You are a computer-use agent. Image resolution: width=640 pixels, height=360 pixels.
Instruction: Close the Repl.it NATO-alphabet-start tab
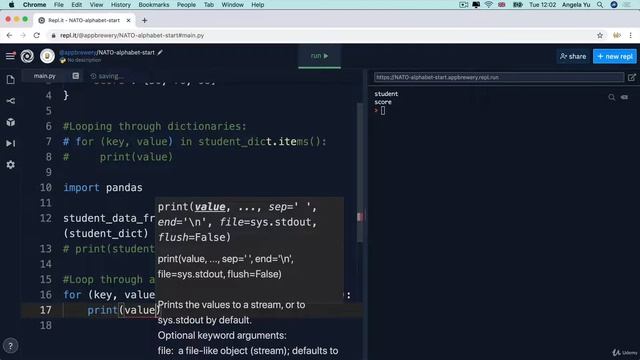coord(129,20)
